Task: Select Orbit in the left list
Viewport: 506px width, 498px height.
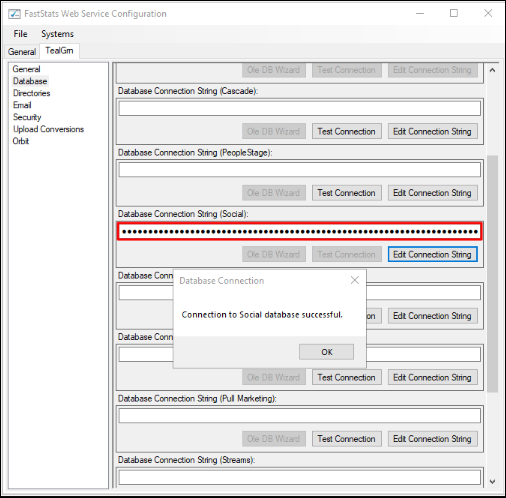Action: (x=21, y=141)
